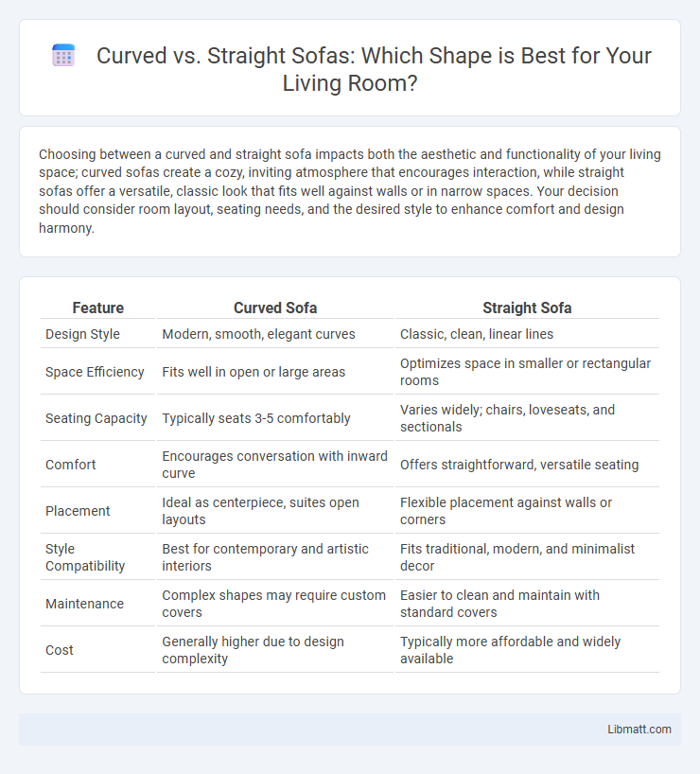Image resolution: width=700 pixels, height=774 pixels.
Task: Click 'Modern, smooth, elegant curves' cell
Action: click(x=258, y=334)
